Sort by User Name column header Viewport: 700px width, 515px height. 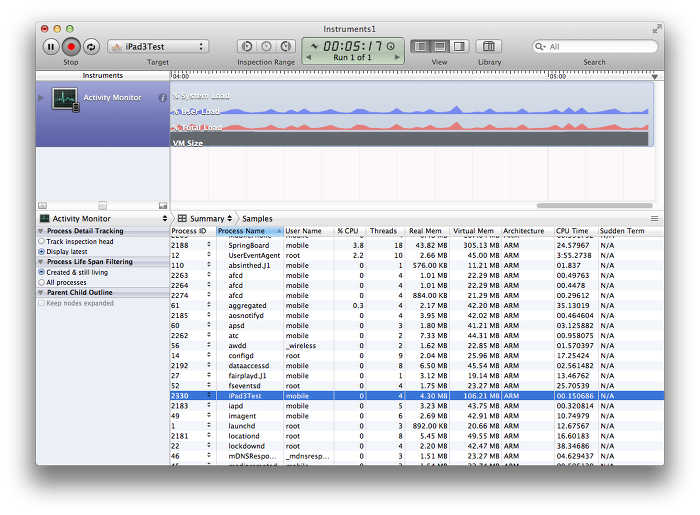(x=308, y=231)
